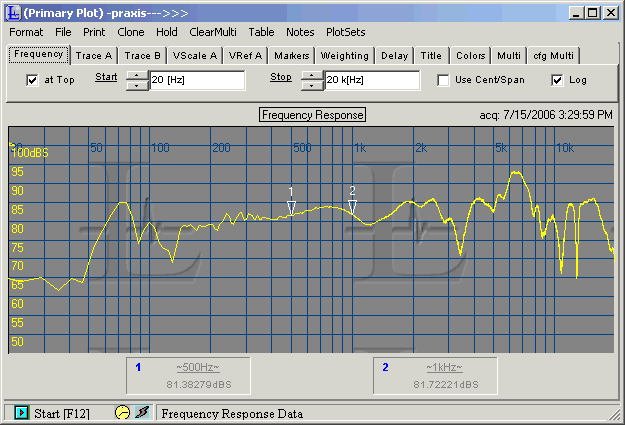Uncheck the Log scale checkbox
This screenshot has height=425, width=625.
(x=557, y=80)
